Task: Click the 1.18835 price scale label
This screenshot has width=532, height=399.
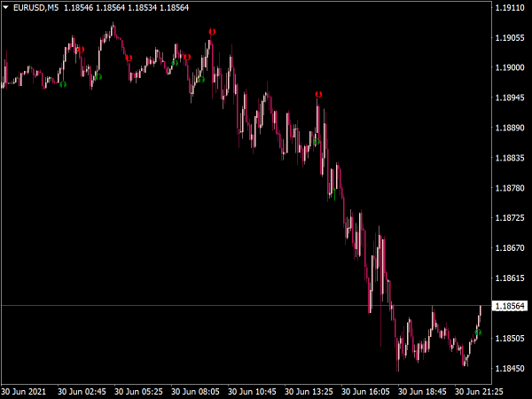Action: point(510,158)
